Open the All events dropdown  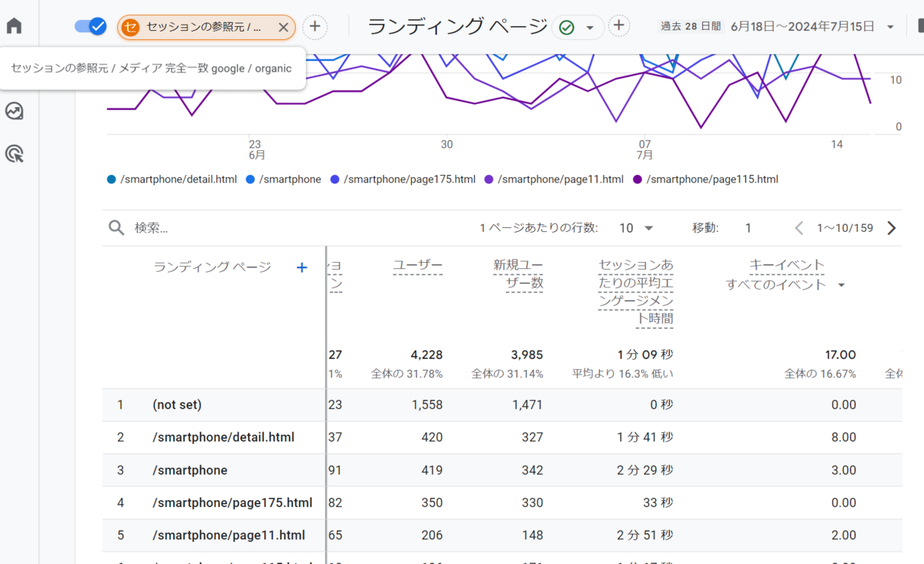[x=785, y=284]
